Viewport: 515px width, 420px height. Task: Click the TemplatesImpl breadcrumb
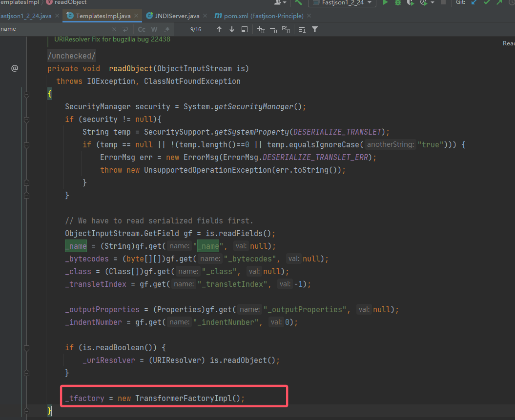(20, 2)
